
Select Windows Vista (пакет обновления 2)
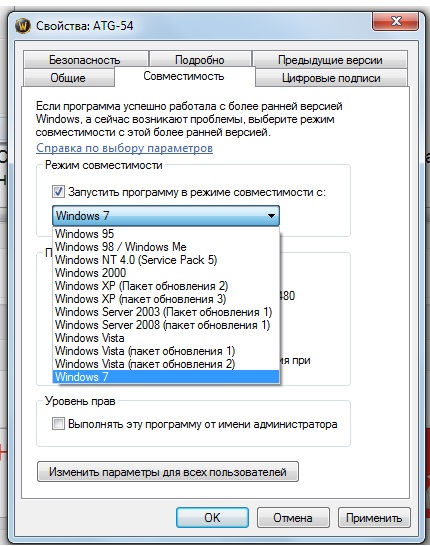click(x=166, y=364)
